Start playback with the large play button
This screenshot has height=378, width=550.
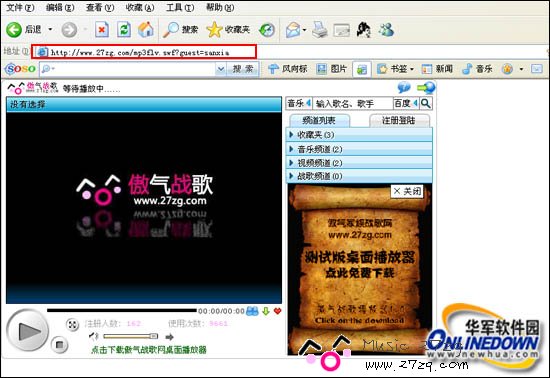click(27, 330)
